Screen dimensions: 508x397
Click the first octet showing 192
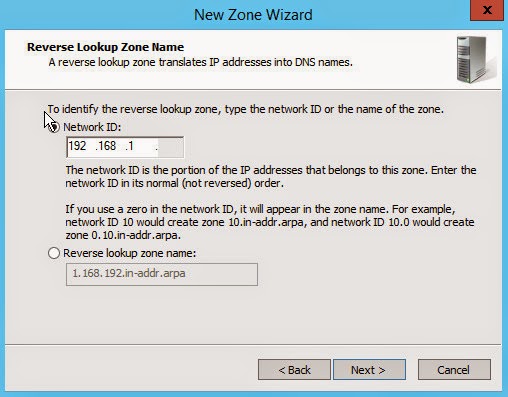pyautogui.click(x=78, y=146)
